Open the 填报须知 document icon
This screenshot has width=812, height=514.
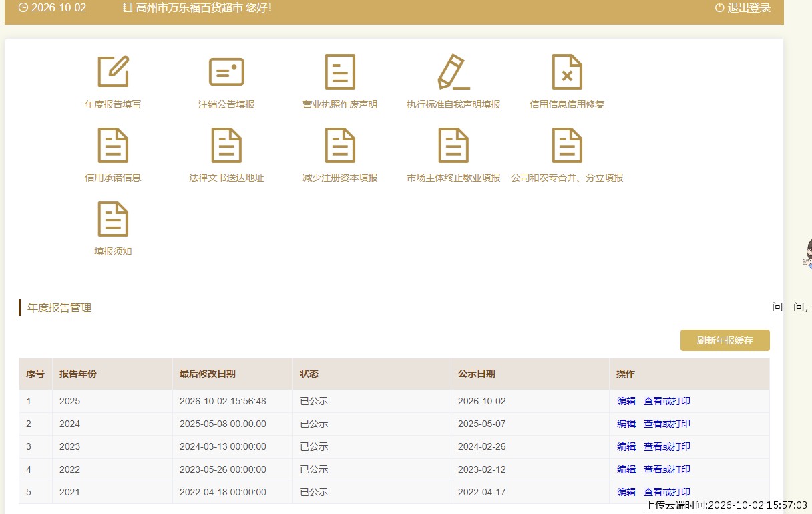(113, 219)
